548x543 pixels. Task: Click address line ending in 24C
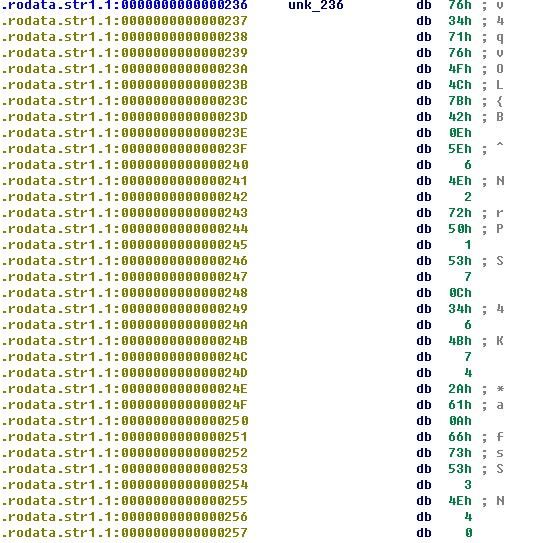(125, 357)
